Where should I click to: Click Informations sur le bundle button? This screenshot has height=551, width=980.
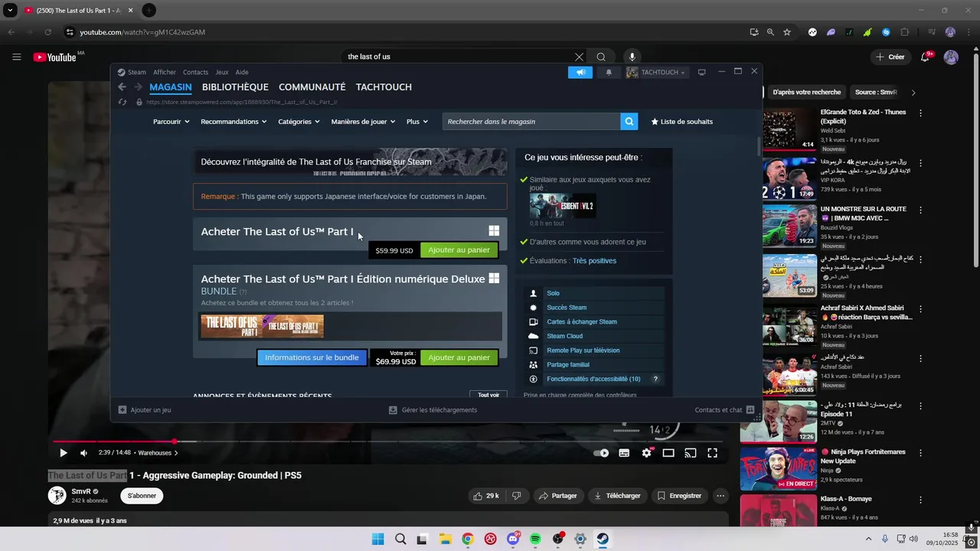[x=312, y=357]
